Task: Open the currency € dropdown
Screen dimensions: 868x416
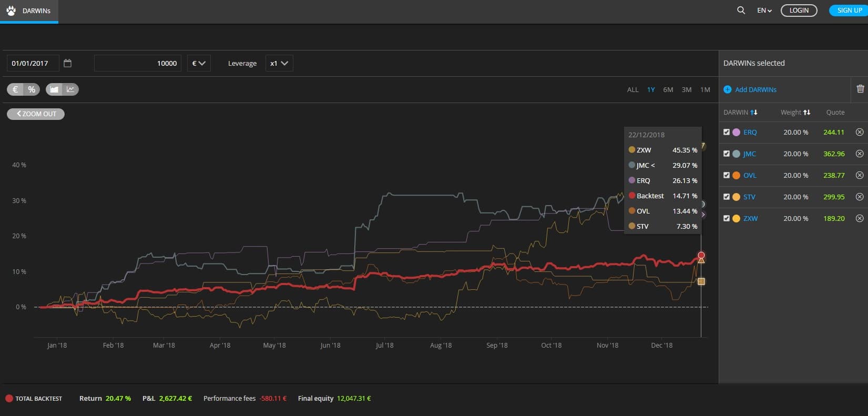Action: click(199, 63)
